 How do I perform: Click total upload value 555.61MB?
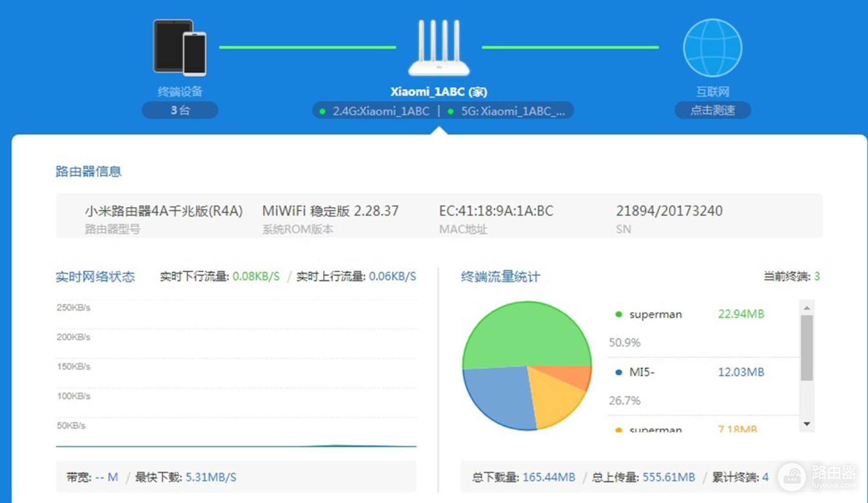[669, 477]
